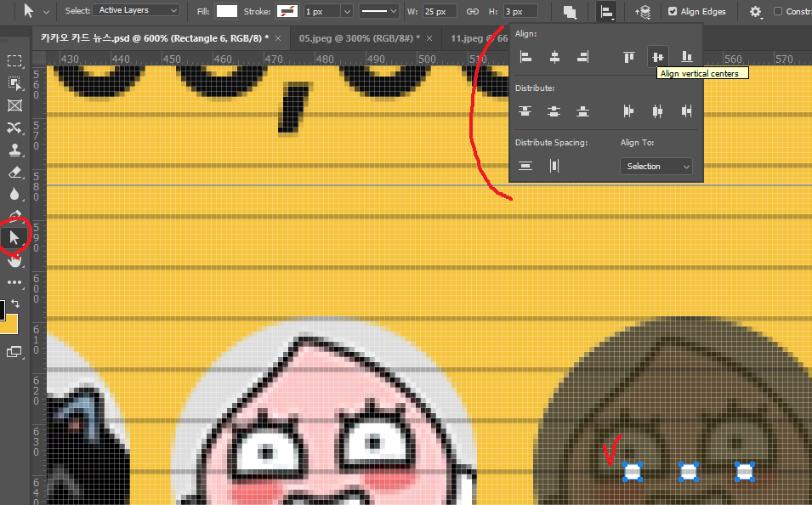This screenshot has height=505, width=812.
Task: Click Align left edges icon
Action: [525, 57]
